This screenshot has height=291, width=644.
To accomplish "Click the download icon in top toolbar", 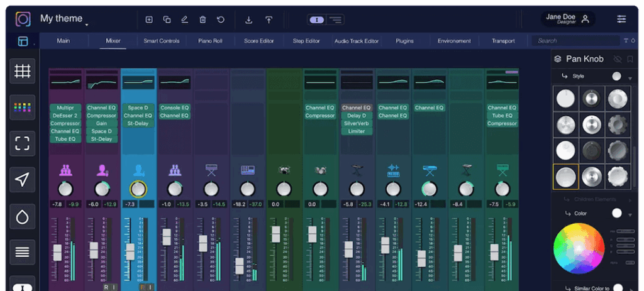I will coord(248,19).
